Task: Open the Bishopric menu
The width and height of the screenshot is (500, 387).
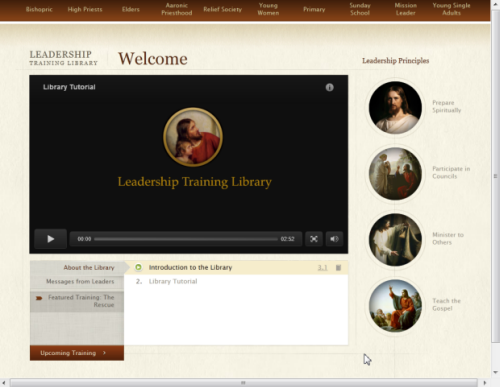Action: tap(39, 9)
